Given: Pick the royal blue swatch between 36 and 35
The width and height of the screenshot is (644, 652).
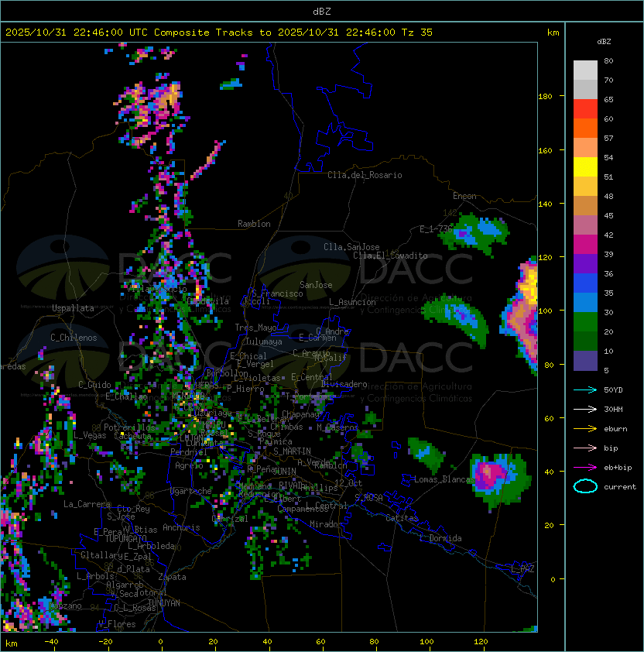Looking at the screenshot, I should click(x=585, y=283).
